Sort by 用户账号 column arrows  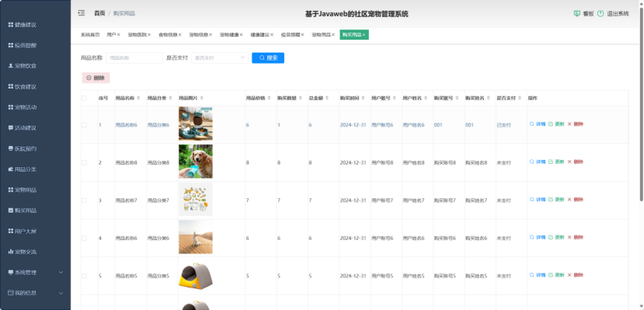[x=395, y=98]
